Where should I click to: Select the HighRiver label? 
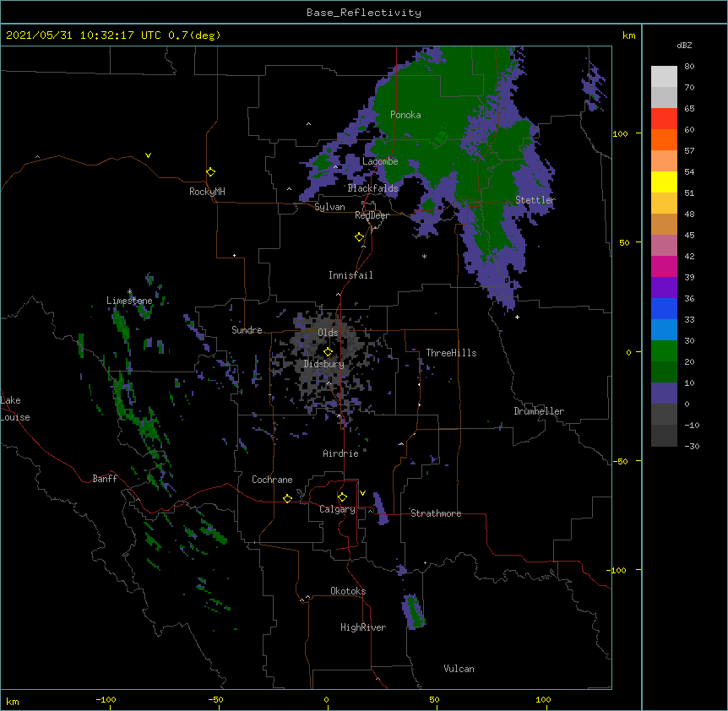[x=363, y=627]
